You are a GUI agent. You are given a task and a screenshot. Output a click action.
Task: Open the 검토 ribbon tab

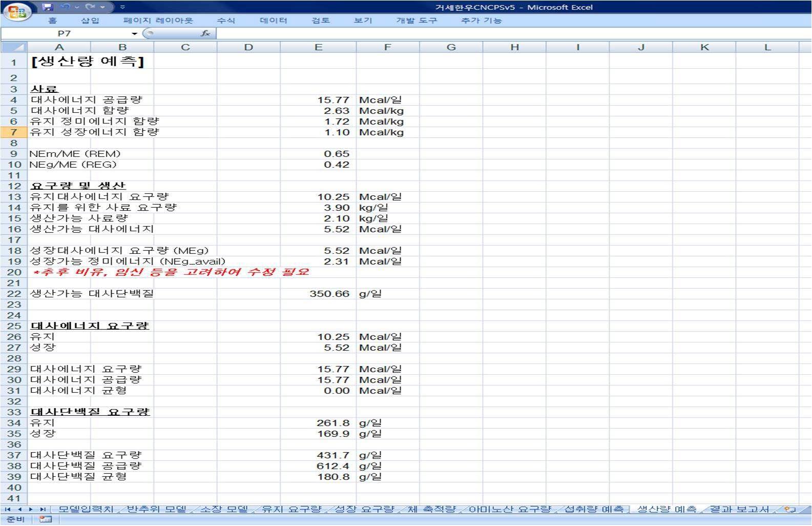pyautogui.click(x=321, y=21)
